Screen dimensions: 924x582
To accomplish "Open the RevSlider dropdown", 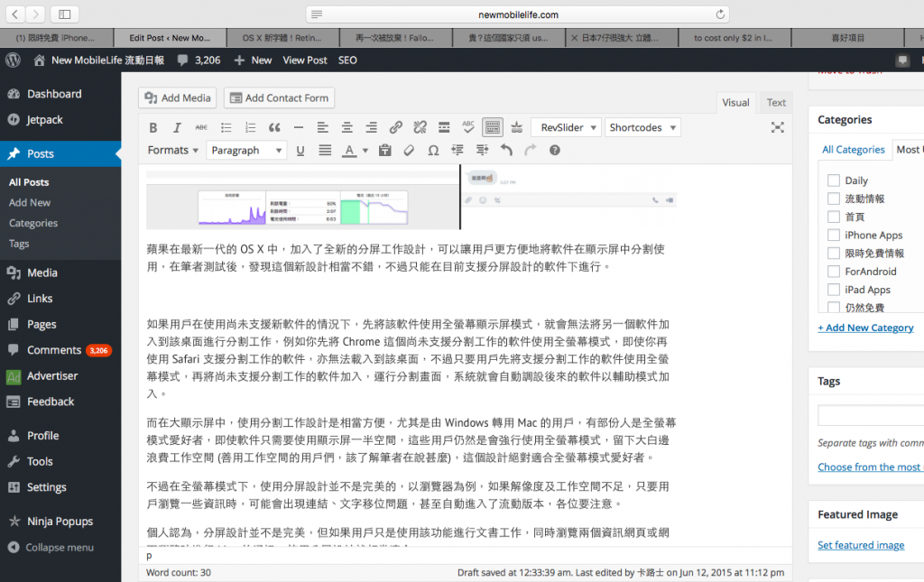I will click(x=566, y=126).
